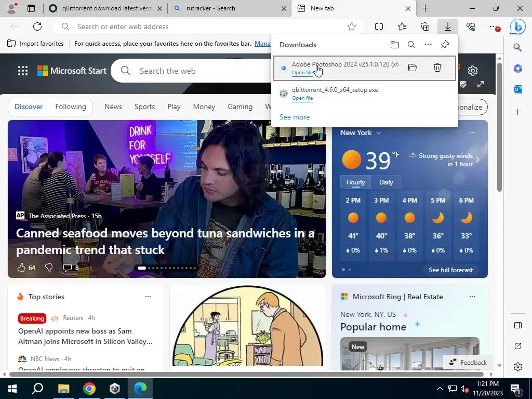Open Outlook sidebar icon
Screen dimensions: 532x399
[517, 89]
